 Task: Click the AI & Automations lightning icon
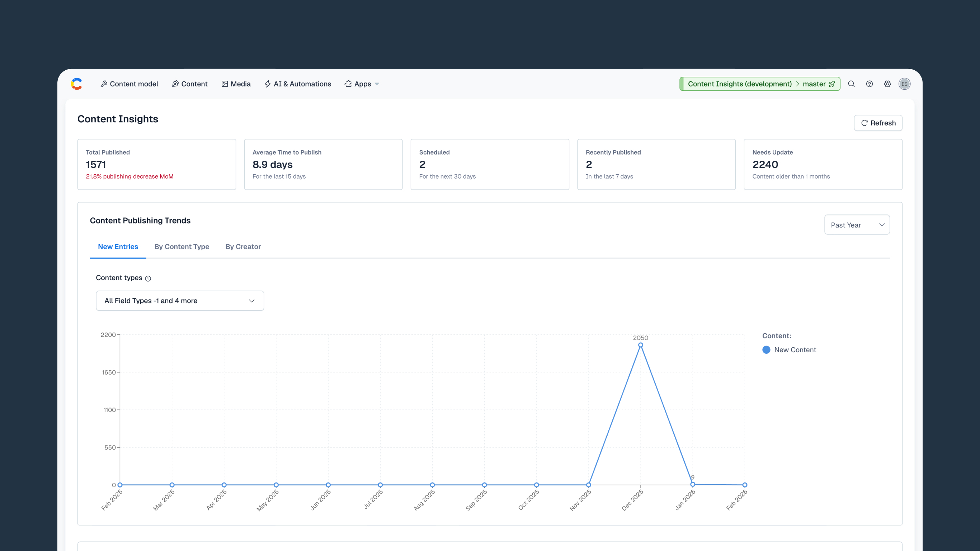point(268,84)
